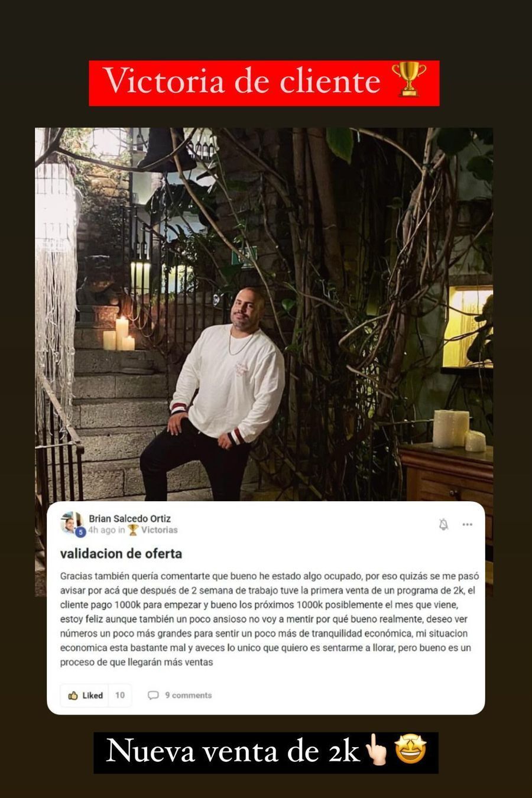This screenshot has height=798, width=532.
Task: Open the photo of the man on stairs
Action: 264,314
